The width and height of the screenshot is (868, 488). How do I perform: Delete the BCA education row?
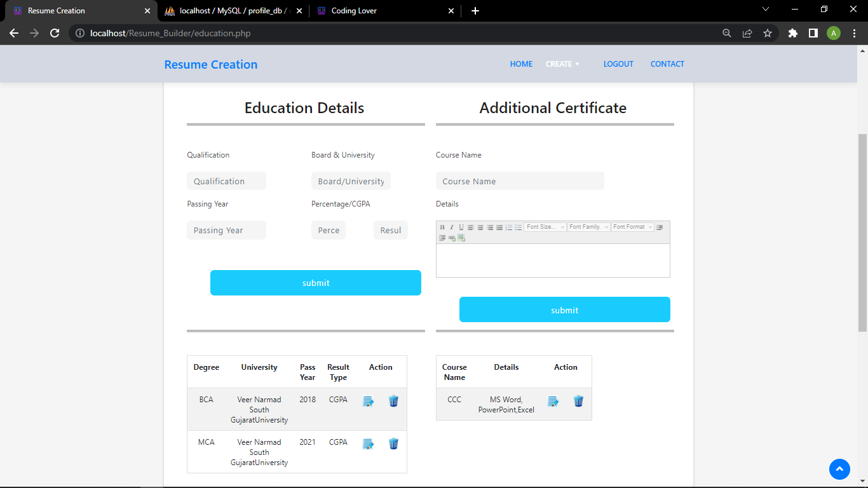pos(393,401)
